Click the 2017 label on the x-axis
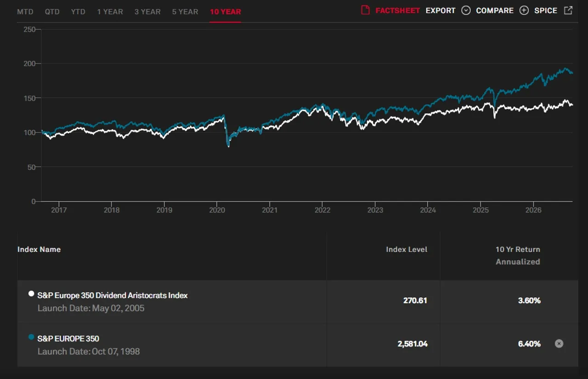Screen dimensions: 588x379 (59, 210)
